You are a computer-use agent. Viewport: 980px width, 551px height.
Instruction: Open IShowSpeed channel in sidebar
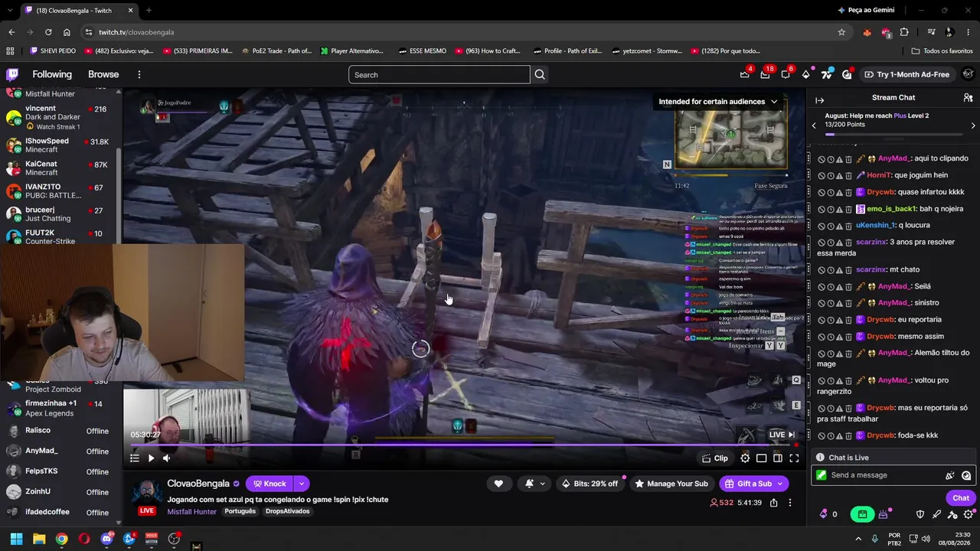(x=60, y=145)
